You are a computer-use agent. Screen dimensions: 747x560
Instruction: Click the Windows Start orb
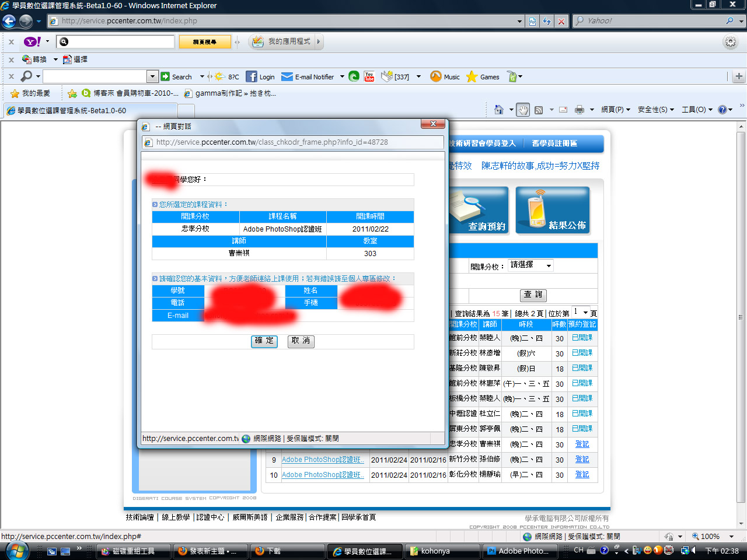click(16, 551)
